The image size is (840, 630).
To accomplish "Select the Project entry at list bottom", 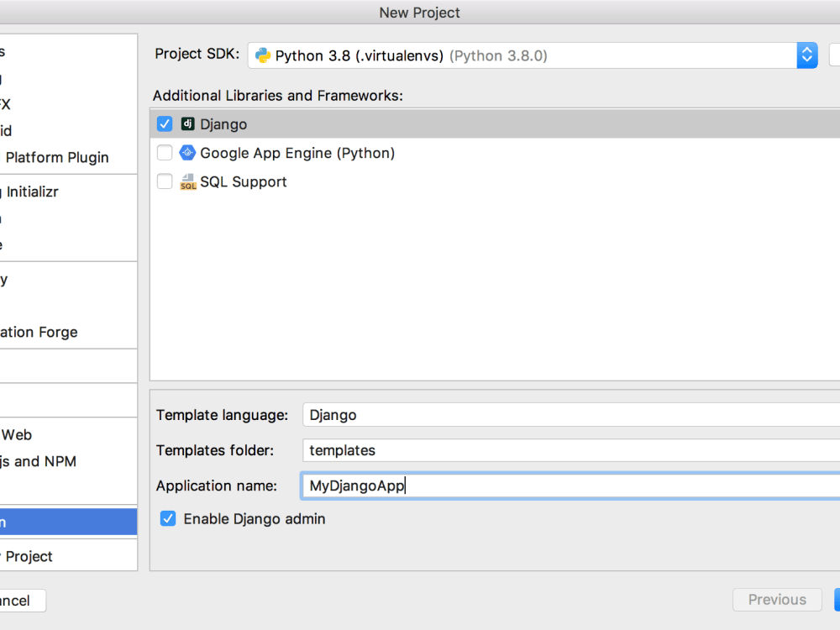I will tap(69, 556).
